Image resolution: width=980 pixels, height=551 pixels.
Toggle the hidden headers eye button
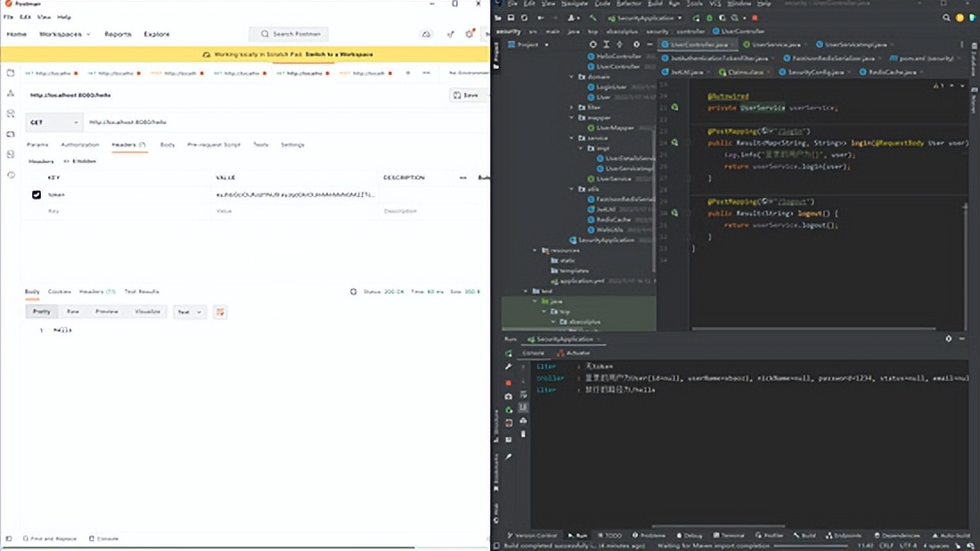pyautogui.click(x=79, y=161)
